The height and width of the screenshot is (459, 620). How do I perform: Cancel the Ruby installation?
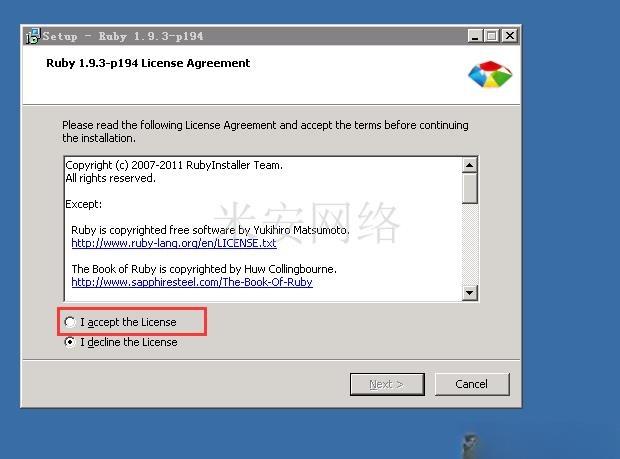472,384
